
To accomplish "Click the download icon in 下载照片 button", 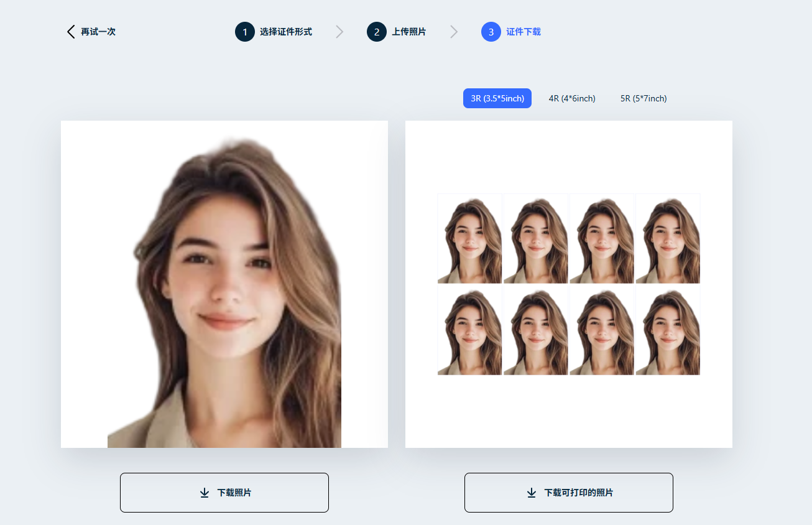I will click(205, 493).
